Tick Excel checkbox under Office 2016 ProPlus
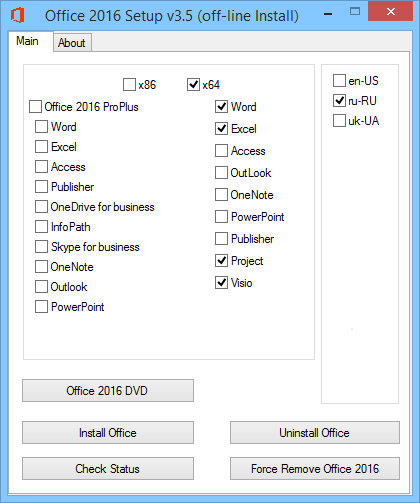Viewport: 420px width, 503px height. coord(41,147)
